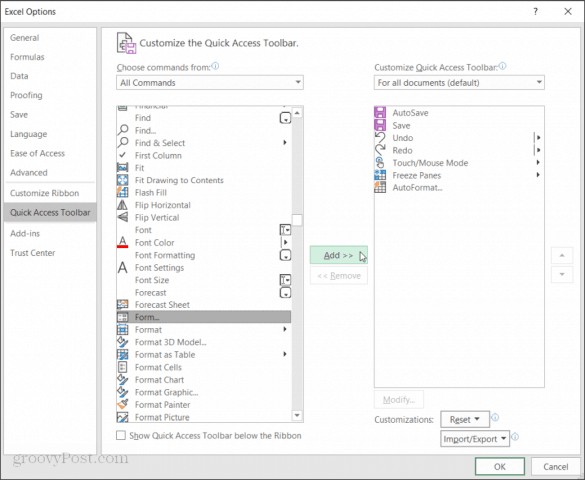Image resolution: width=585 pixels, height=480 pixels.
Task: Click the commands list scroll down arrow
Action: (x=297, y=415)
